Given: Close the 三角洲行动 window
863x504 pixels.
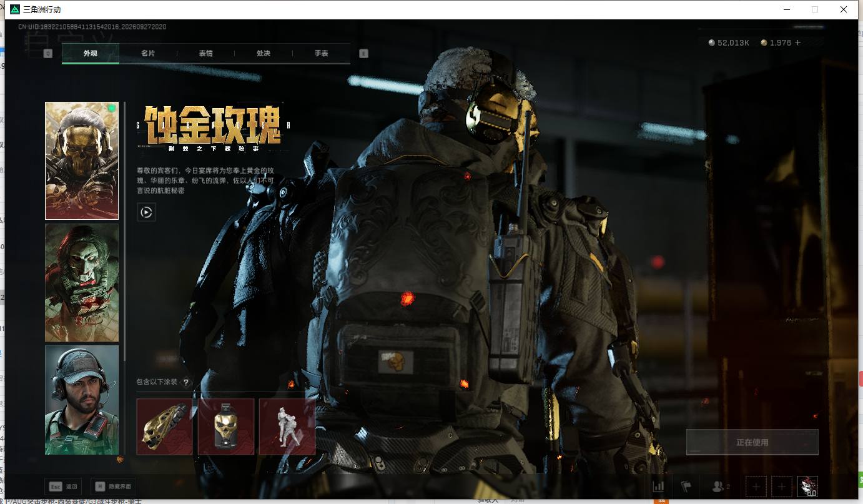Looking at the screenshot, I should pos(843,9).
